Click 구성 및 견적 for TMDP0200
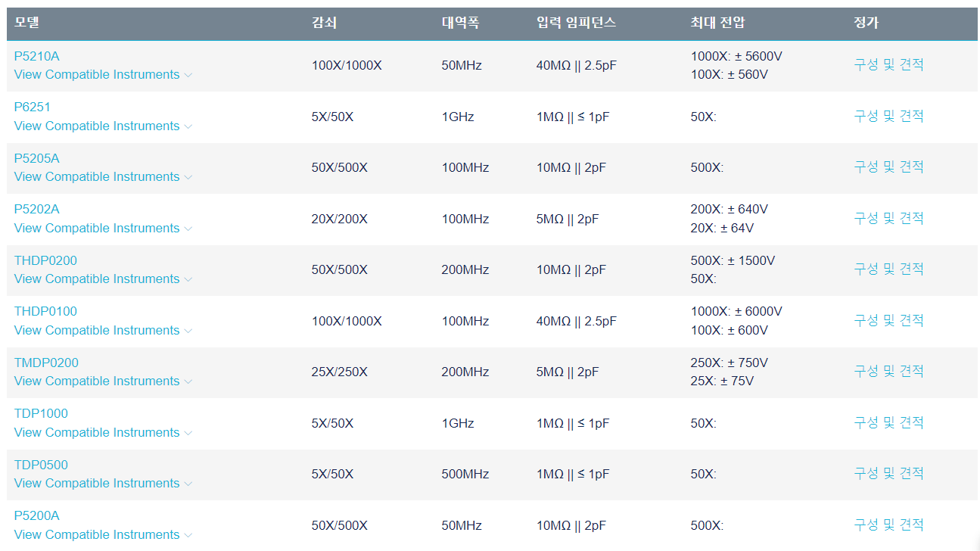980x551 pixels. 889,372
